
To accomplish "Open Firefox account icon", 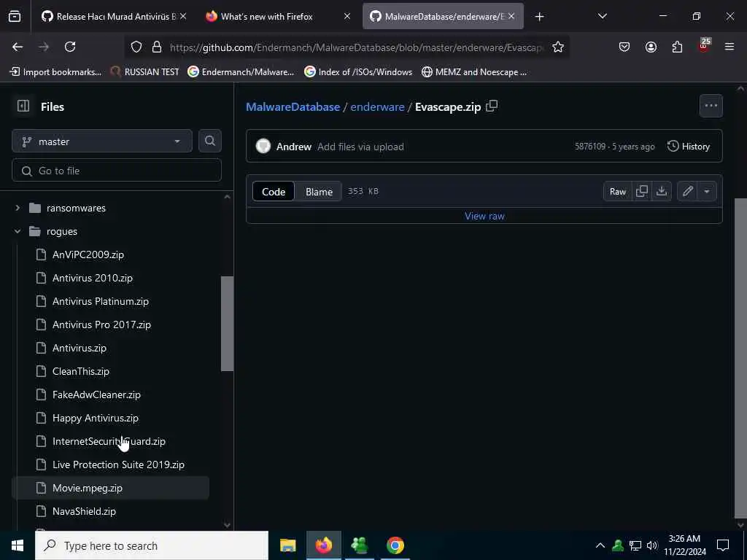I will point(651,47).
